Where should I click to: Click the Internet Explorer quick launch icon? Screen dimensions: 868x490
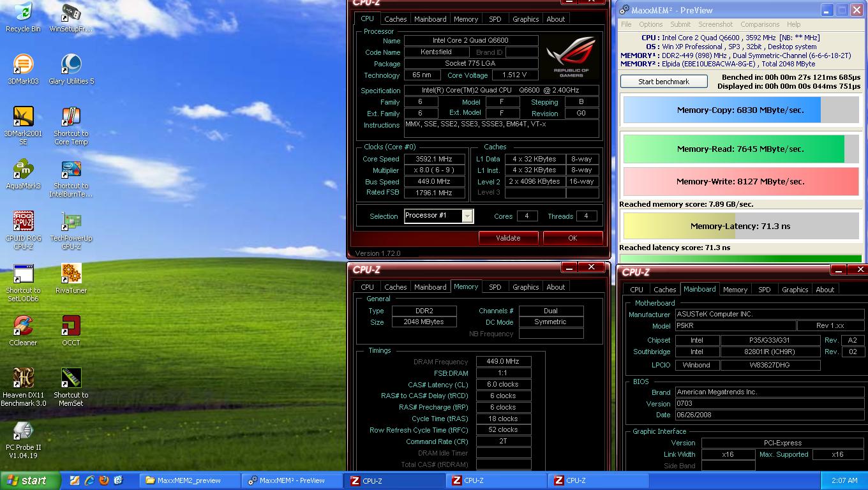[x=89, y=480]
